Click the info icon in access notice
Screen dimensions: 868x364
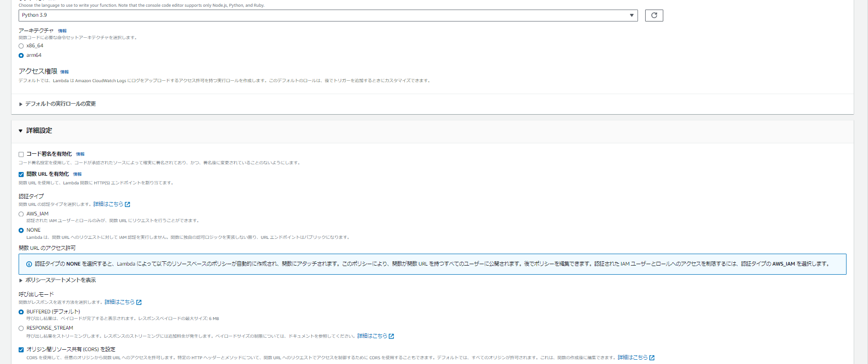tap(29, 264)
